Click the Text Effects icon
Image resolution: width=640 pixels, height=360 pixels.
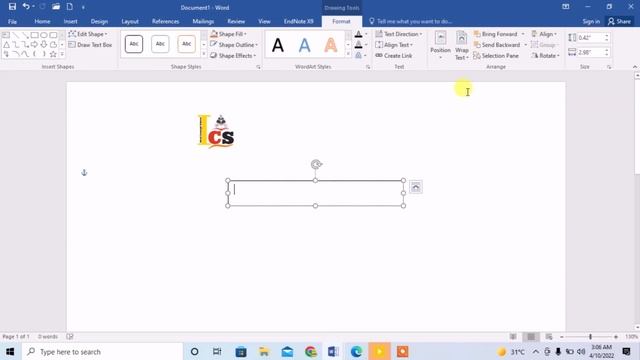(x=358, y=56)
